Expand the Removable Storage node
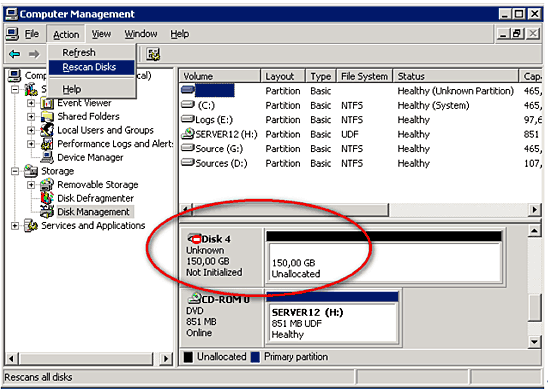This screenshot has width=548, height=392. 31,184
